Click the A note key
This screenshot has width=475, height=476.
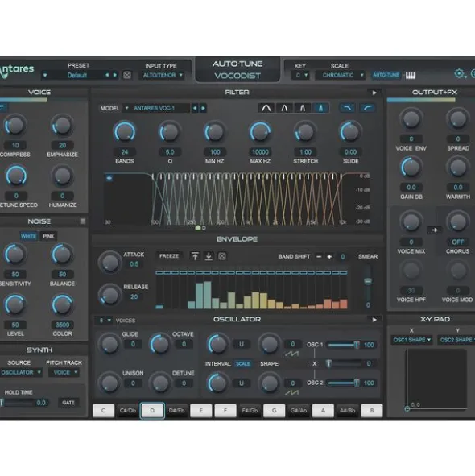323,411
